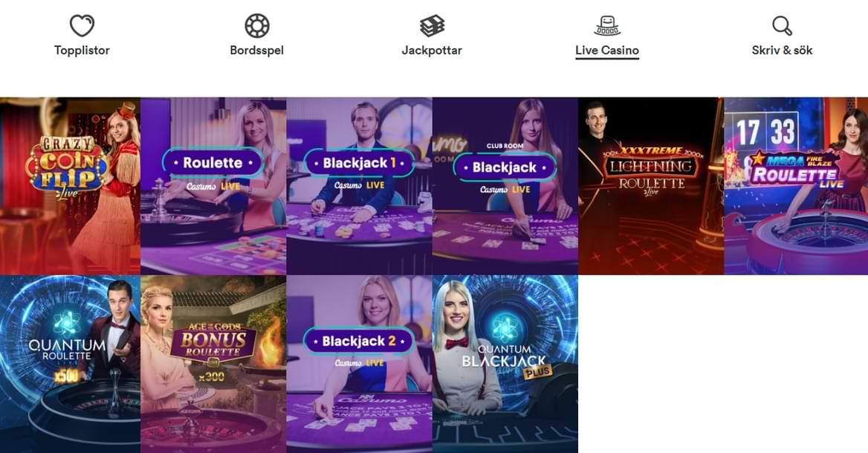Image resolution: width=868 pixels, height=453 pixels.
Task: Click the stacked cash icon above Jackpottar
Action: pos(432,25)
